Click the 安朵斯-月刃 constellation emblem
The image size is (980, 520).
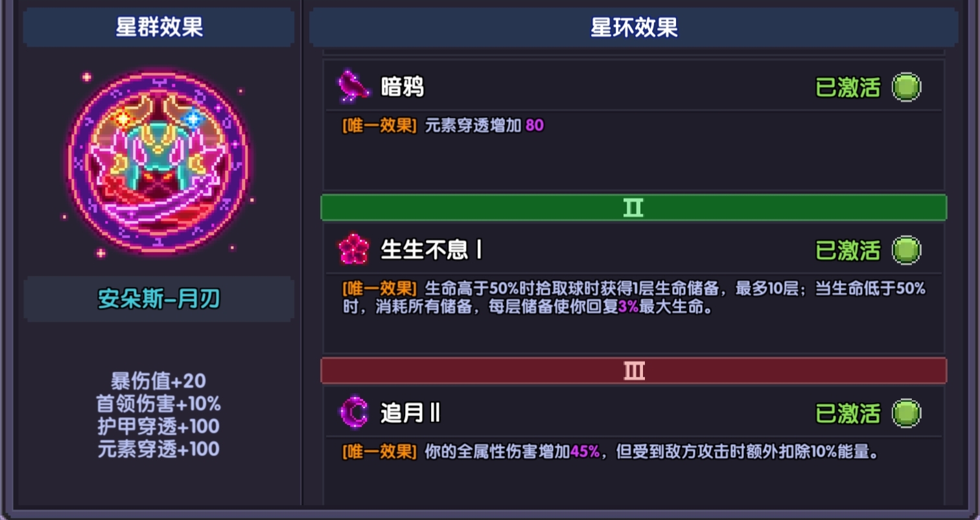[x=158, y=163]
